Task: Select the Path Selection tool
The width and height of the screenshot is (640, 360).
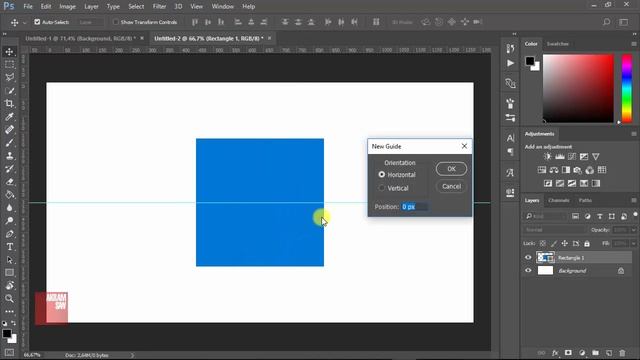Action: (9, 260)
